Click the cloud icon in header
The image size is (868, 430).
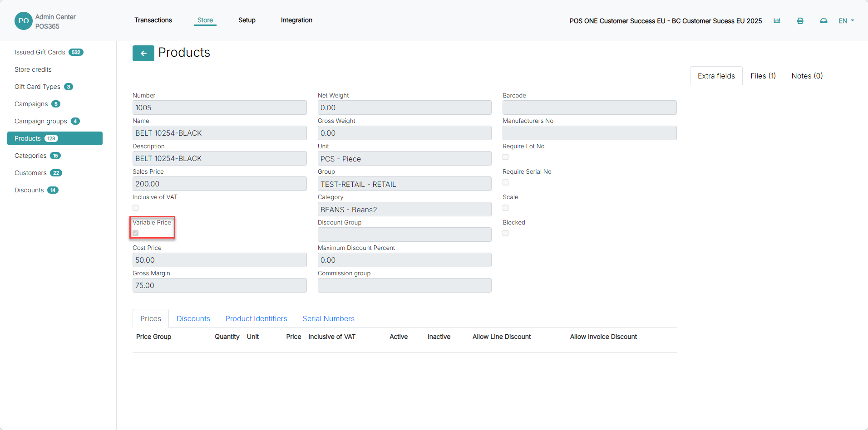(x=824, y=21)
